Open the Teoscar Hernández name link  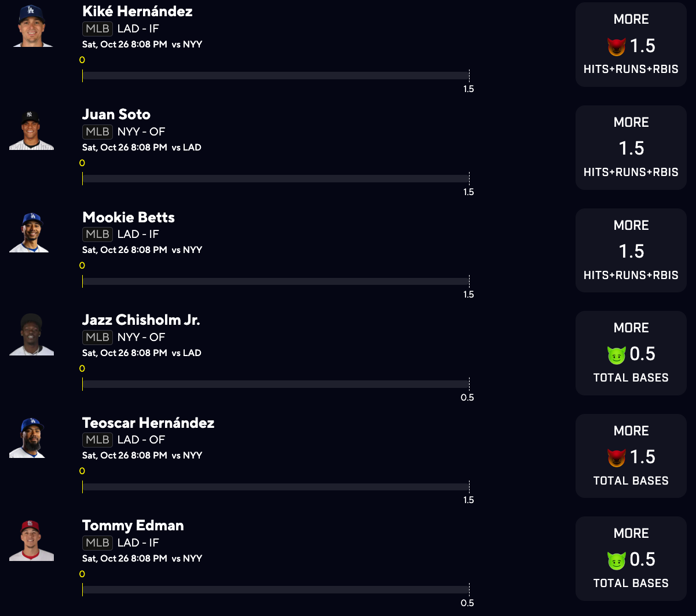coord(148,423)
